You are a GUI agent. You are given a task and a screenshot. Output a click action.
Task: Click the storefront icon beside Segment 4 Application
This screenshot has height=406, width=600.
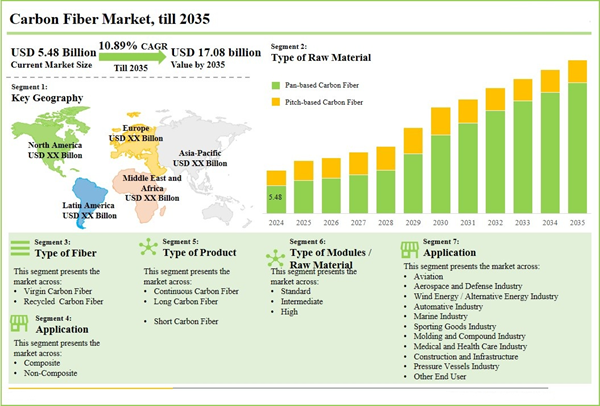(21, 322)
